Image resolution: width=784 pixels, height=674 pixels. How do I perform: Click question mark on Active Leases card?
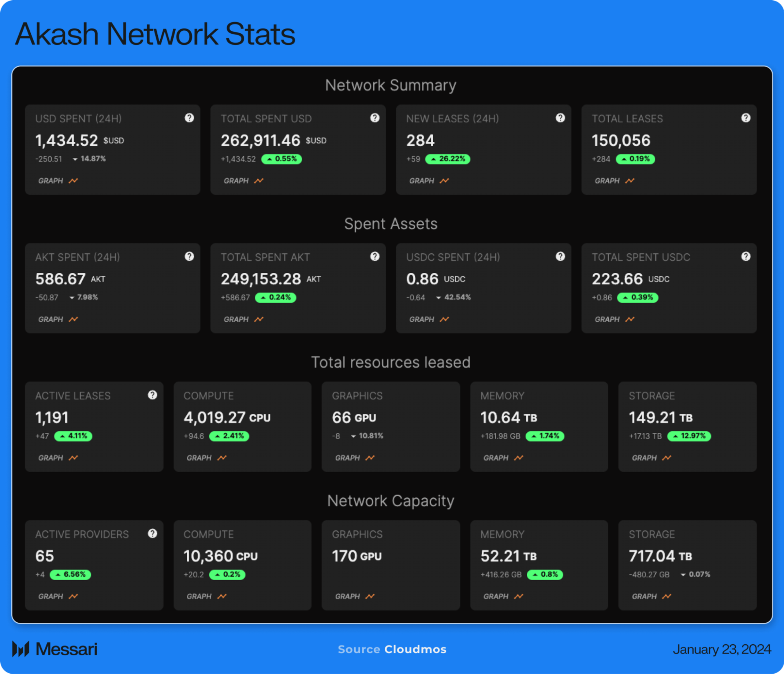(x=152, y=395)
